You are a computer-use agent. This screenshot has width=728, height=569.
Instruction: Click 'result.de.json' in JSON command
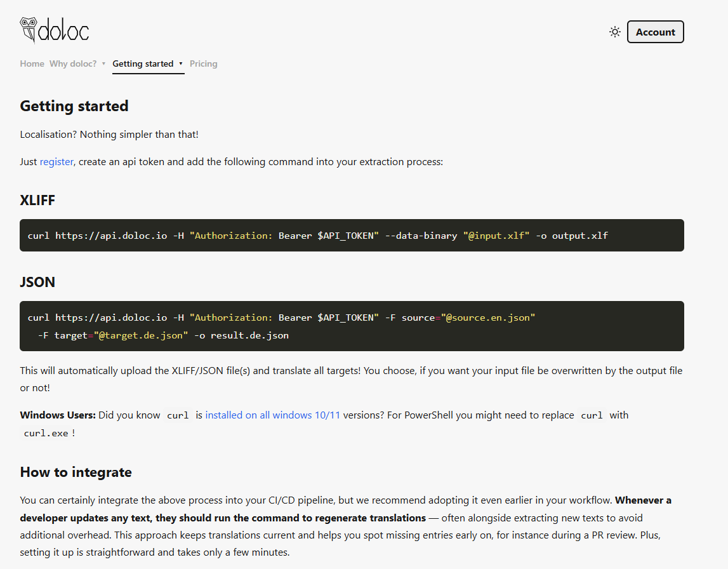tap(250, 335)
